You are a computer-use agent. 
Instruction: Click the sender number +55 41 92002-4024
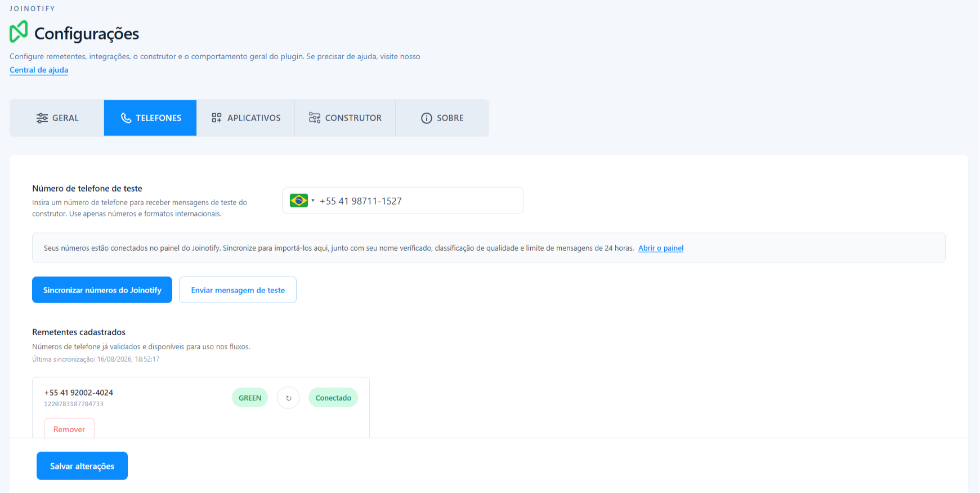79,393
